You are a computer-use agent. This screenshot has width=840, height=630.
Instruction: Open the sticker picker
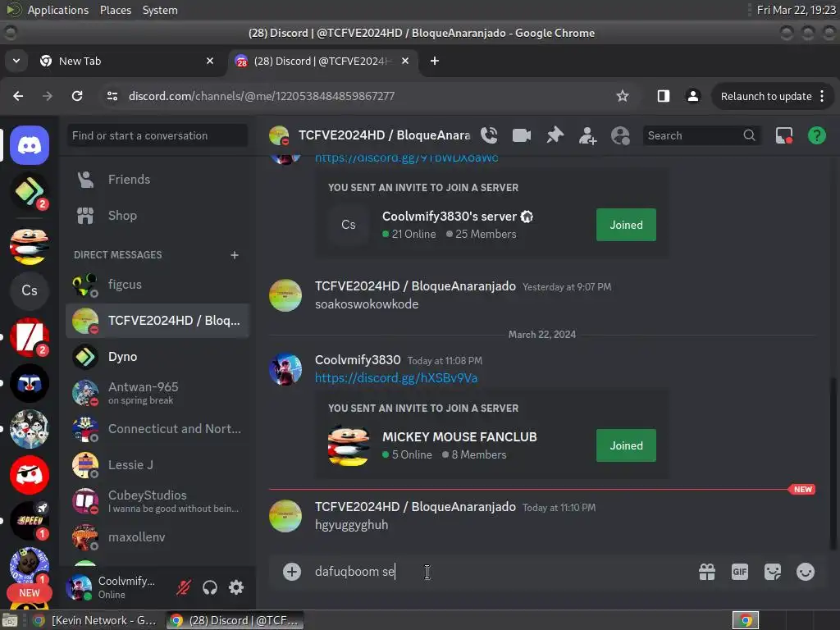[773, 572]
